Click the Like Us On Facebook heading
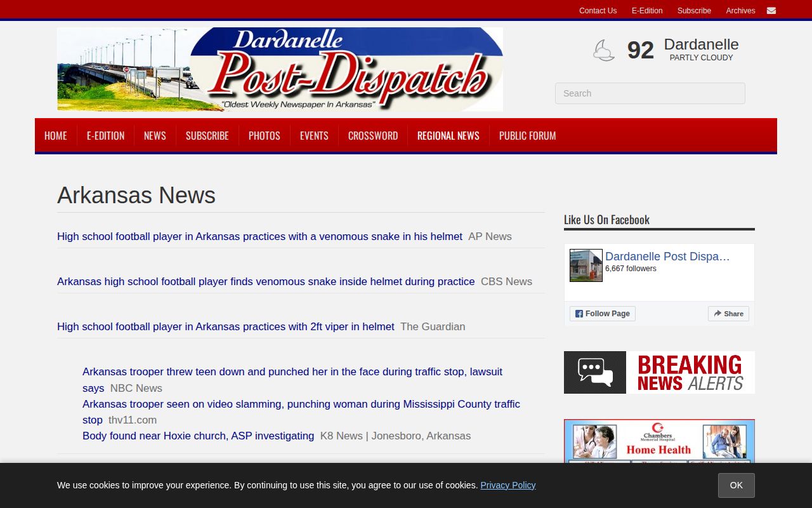This screenshot has height=508, width=812. tap(606, 220)
